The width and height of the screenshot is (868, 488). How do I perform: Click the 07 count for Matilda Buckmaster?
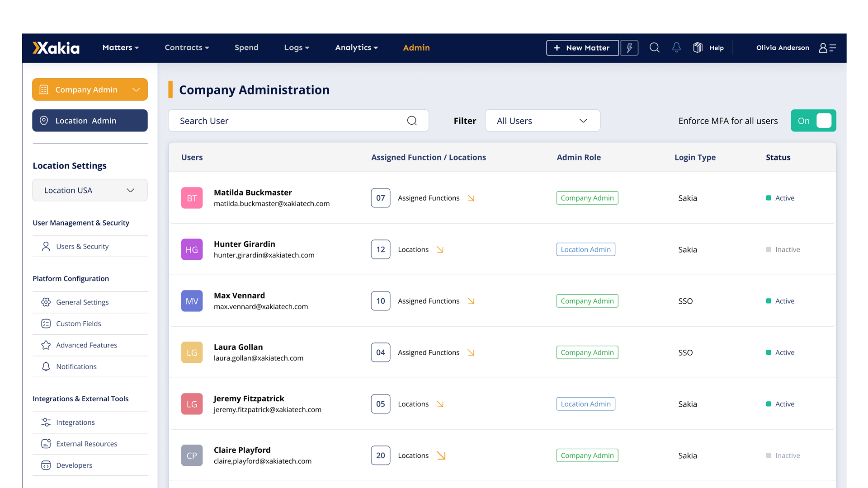coord(381,198)
